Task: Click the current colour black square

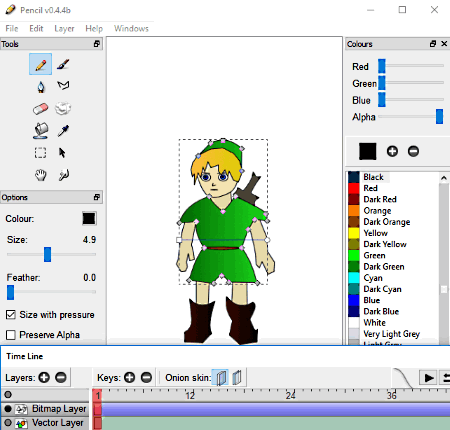Action: click(x=368, y=151)
